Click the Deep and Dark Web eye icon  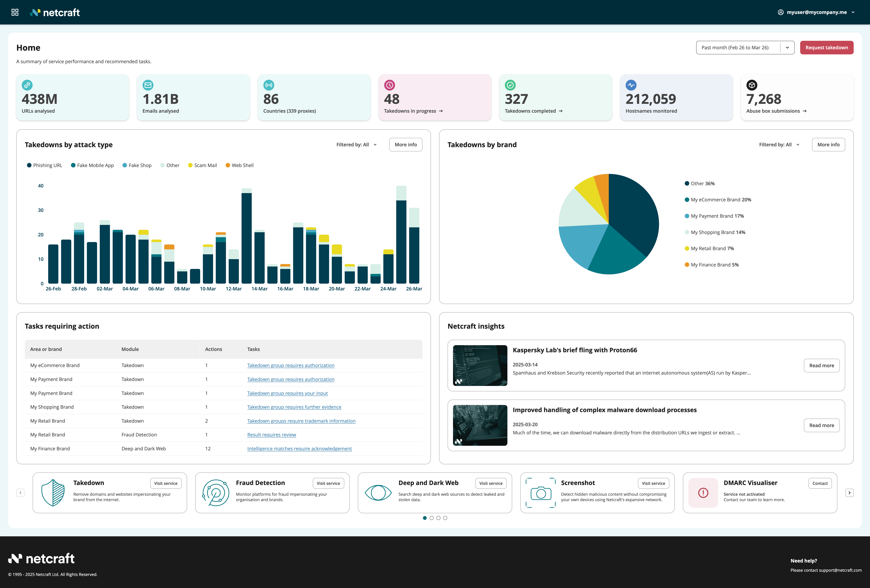pyautogui.click(x=378, y=492)
